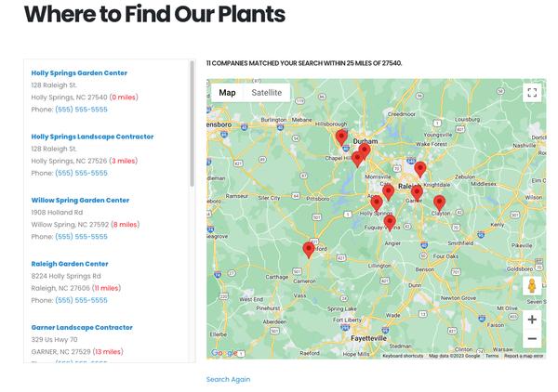Click the '128 Raleigh St.' address under Garden Center
The image size is (558, 392).
[54, 85]
